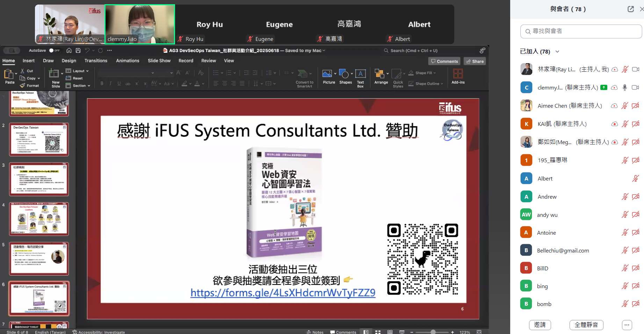Toggle video for 林家瑋 in participant list
The width and height of the screenshot is (644, 334).
point(636,69)
